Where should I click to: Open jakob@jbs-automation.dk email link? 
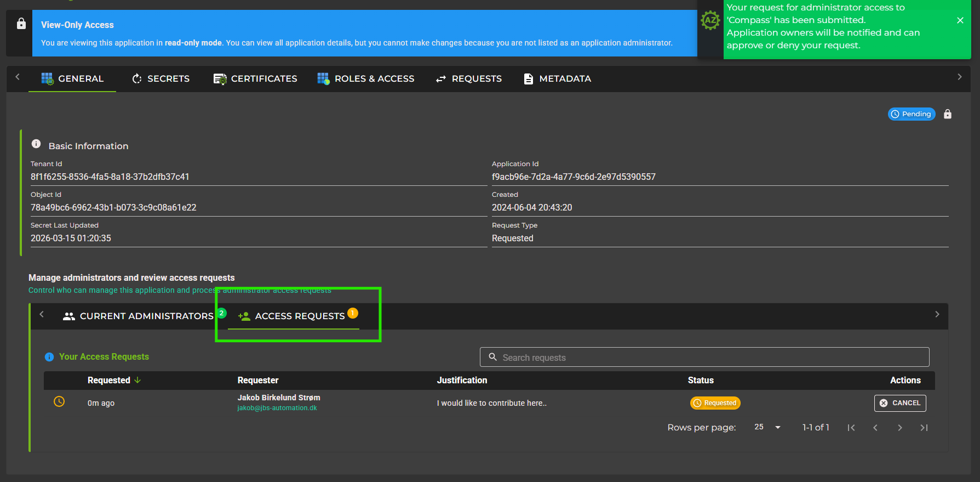277,408
